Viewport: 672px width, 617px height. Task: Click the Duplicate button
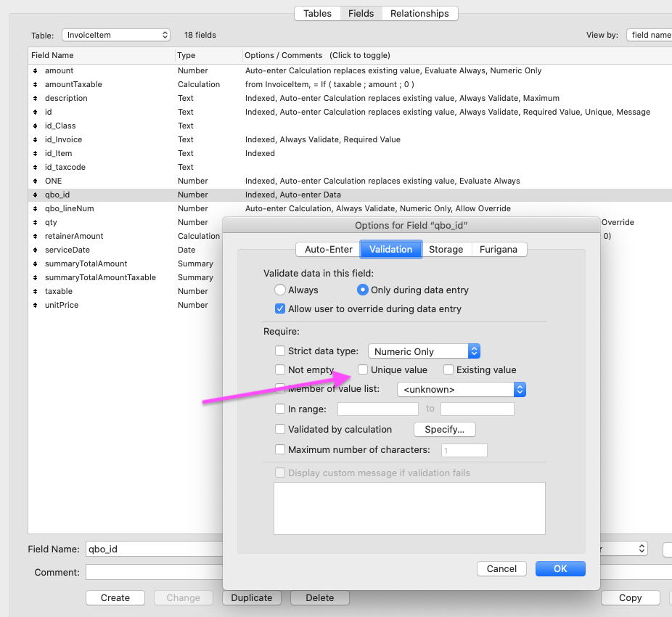pyautogui.click(x=252, y=597)
